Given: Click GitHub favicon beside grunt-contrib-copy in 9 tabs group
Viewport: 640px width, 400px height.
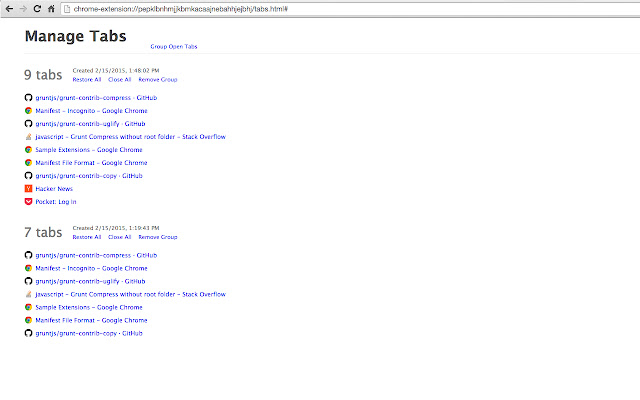Looking at the screenshot, I should (28, 176).
